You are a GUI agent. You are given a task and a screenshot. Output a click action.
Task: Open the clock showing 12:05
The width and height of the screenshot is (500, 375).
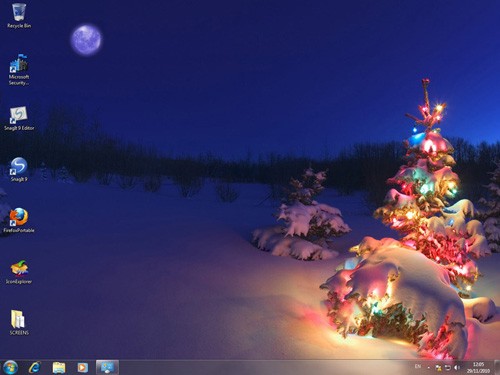478,367
